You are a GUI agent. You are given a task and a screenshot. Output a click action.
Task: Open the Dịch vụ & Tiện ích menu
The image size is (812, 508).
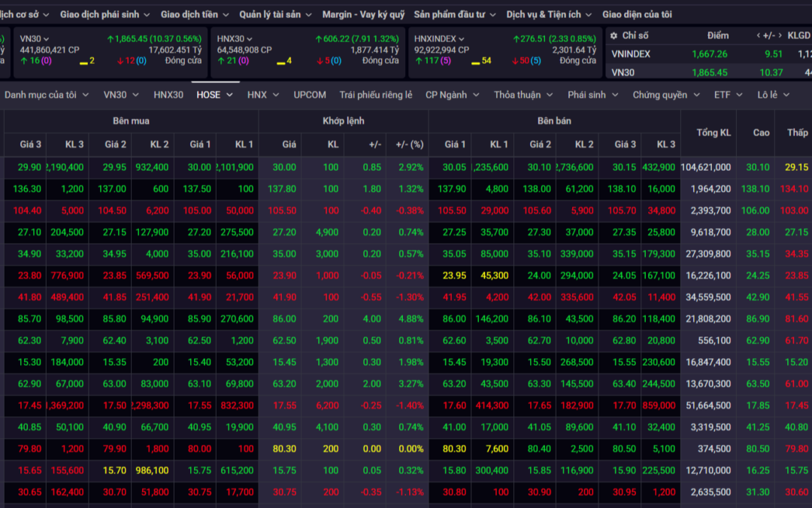point(549,14)
